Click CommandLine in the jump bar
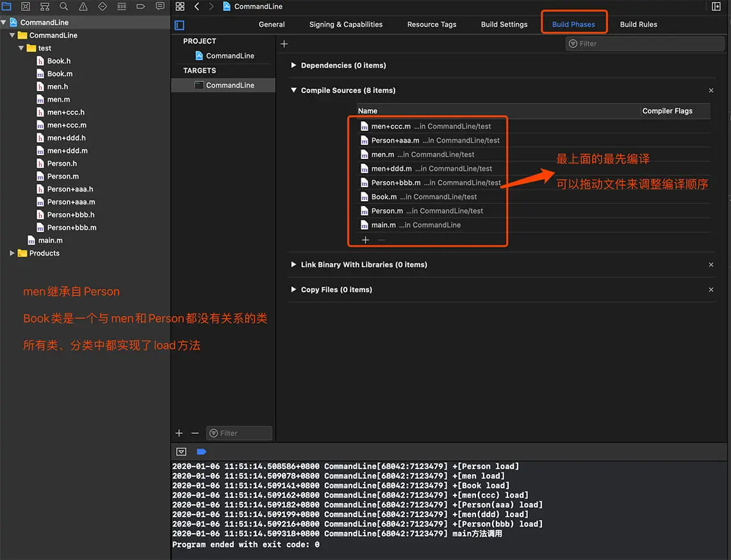Image resolution: width=731 pixels, height=560 pixels. click(x=252, y=6)
